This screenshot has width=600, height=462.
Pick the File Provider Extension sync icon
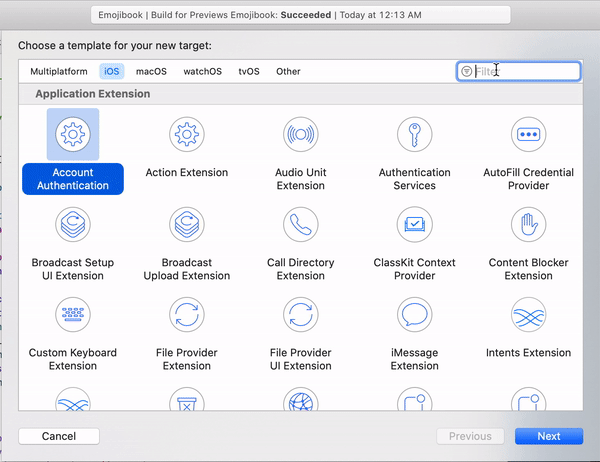point(187,315)
